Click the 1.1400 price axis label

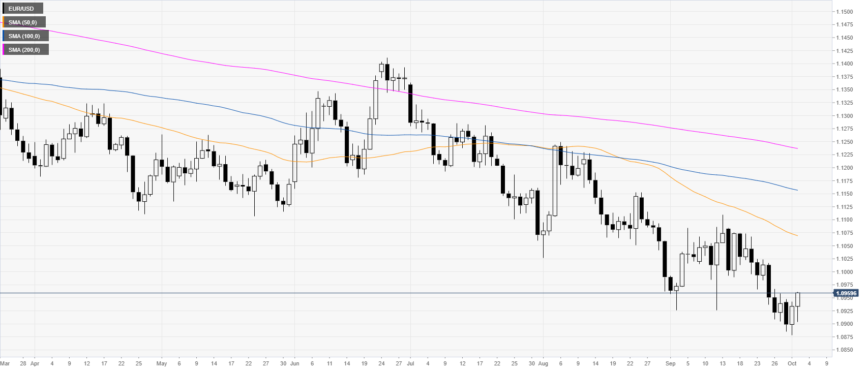tap(845, 64)
